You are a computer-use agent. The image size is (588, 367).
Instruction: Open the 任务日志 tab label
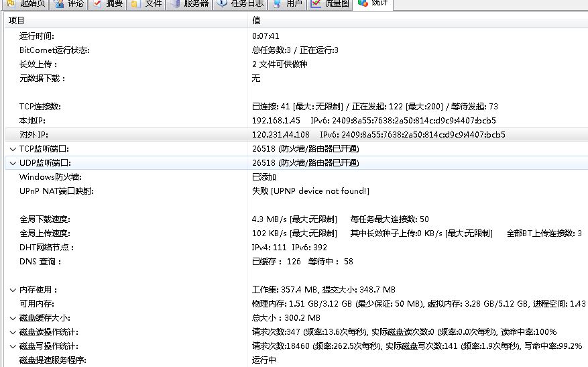tap(247, 3)
